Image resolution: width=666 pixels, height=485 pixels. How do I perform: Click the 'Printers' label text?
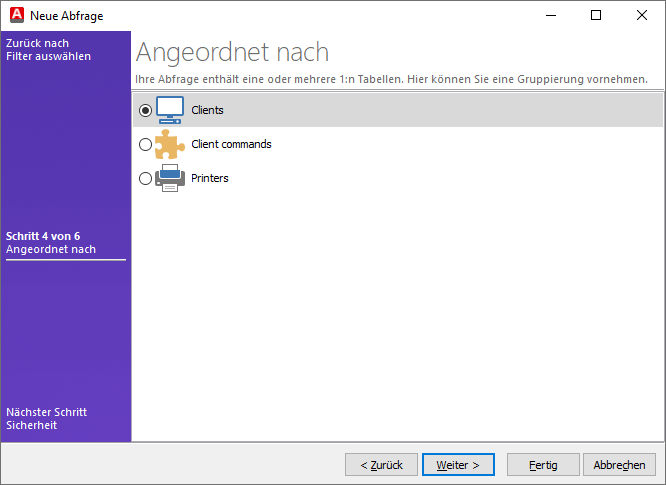point(209,178)
